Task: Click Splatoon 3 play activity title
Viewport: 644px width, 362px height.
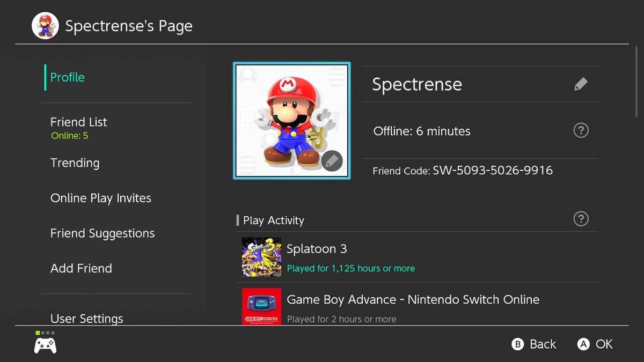Action: pos(317,249)
